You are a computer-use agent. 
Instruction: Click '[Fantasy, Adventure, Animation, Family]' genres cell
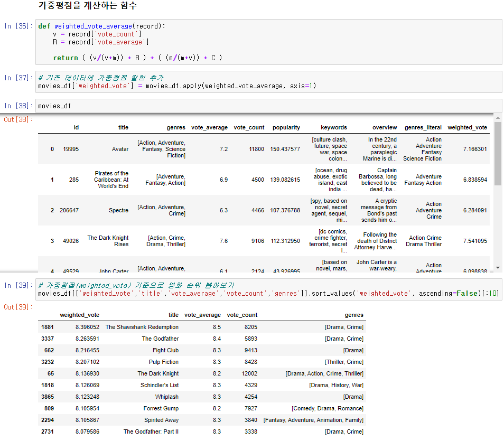(313, 420)
